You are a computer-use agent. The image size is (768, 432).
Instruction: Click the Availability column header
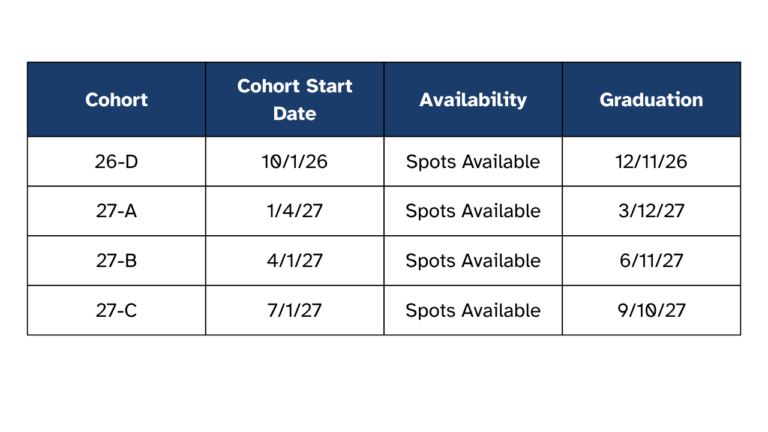click(473, 99)
